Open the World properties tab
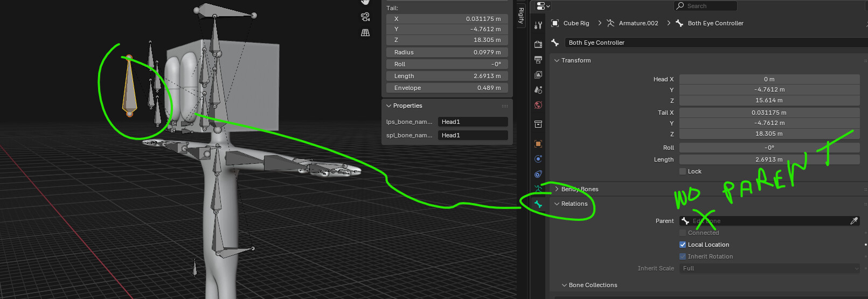 click(x=538, y=105)
